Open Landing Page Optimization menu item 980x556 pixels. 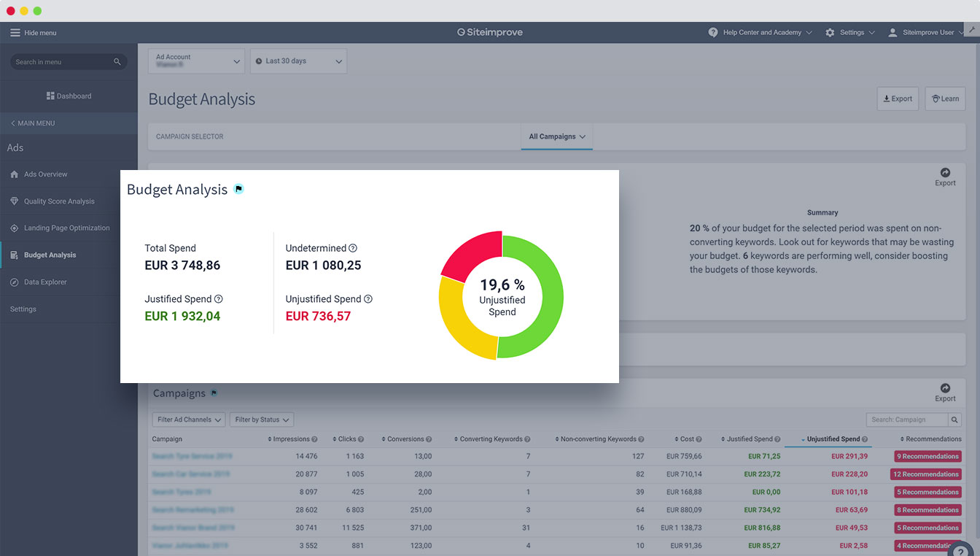coord(66,228)
